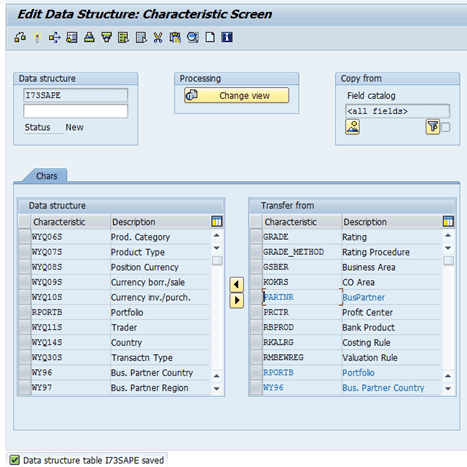Click the blue information icon in toolbar

coord(227,37)
